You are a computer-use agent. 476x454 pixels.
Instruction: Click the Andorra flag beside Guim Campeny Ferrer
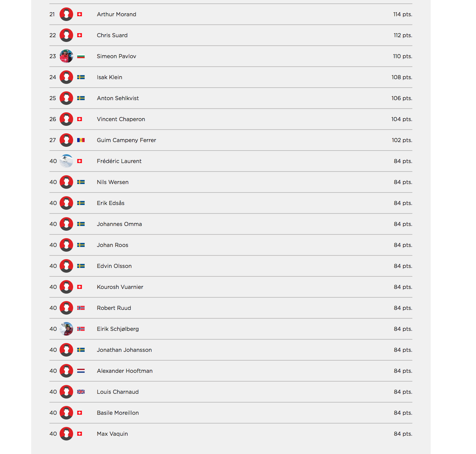[81, 140]
